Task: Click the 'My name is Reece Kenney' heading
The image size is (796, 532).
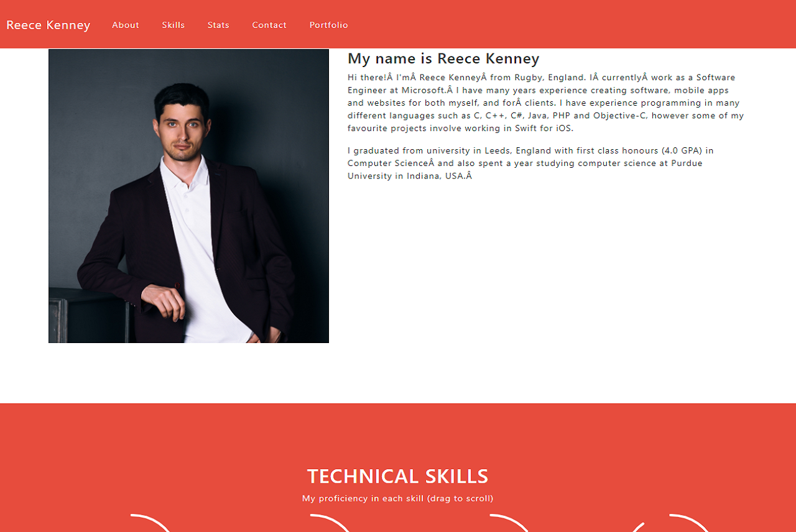Action: pyautogui.click(x=443, y=58)
